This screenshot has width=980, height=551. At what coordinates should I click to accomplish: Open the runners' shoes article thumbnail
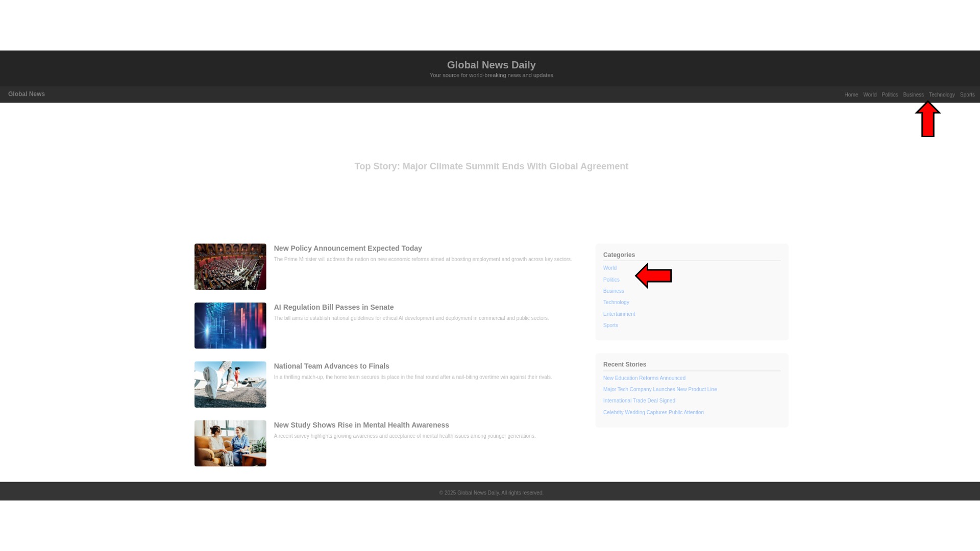[x=230, y=385]
